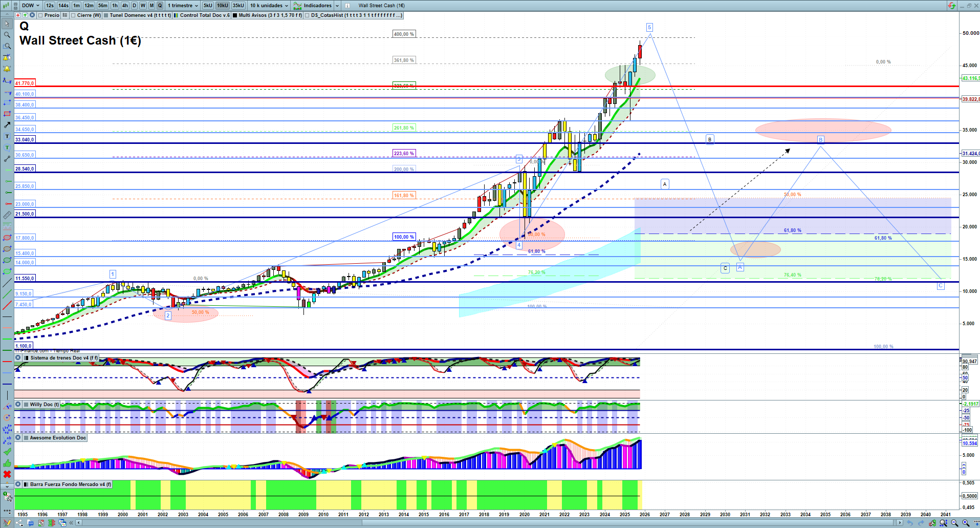
Task: Click the green checkmark icon
Action: [x=7, y=452]
